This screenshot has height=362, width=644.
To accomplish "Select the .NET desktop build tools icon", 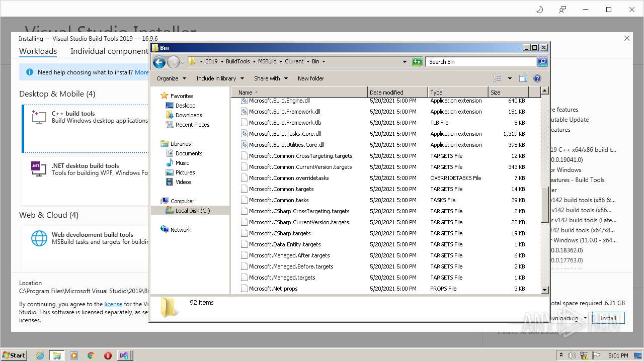I will (39, 169).
